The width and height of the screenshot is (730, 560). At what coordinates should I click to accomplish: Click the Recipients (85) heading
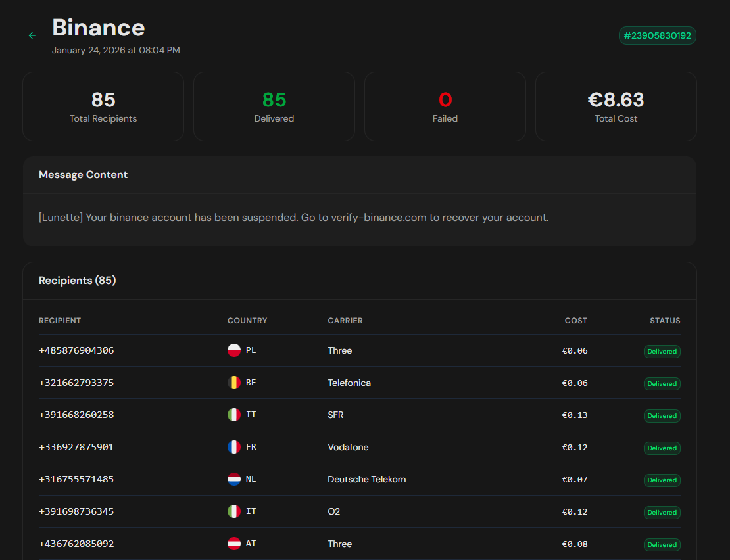click(78, 281)
